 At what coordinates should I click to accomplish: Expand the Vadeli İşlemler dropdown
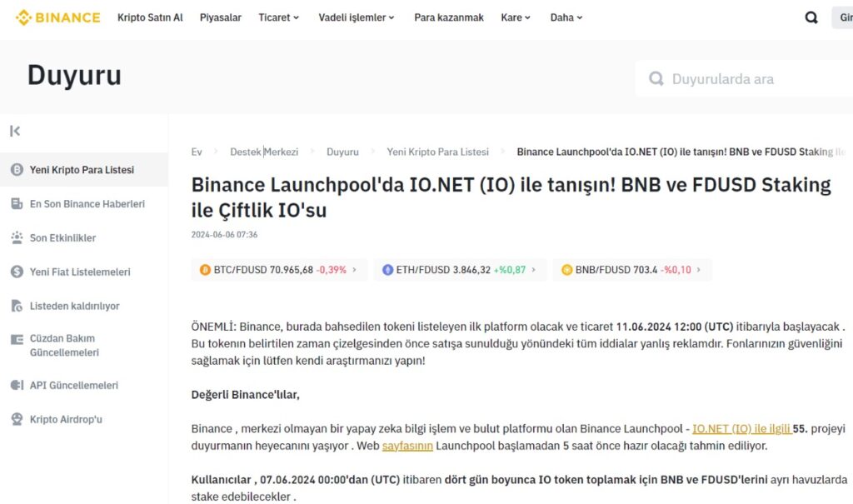tap(357, 17)
